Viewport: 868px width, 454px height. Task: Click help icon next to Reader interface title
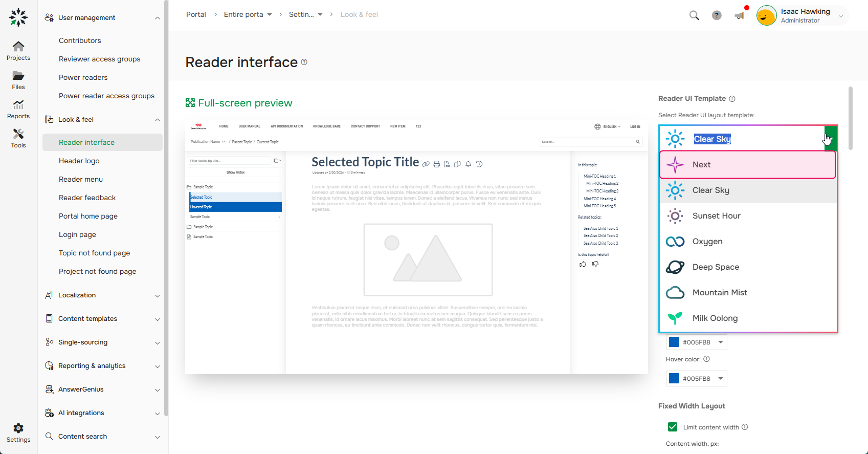pos(304,62)
